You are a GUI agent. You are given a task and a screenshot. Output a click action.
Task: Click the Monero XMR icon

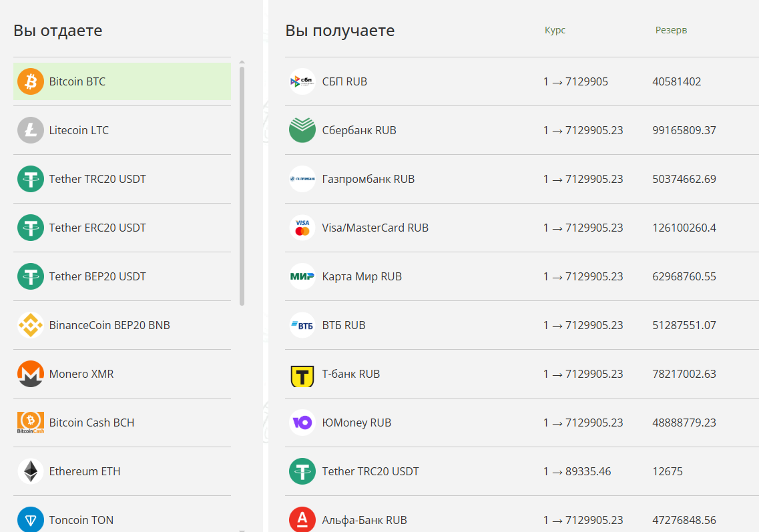(31, 374)
